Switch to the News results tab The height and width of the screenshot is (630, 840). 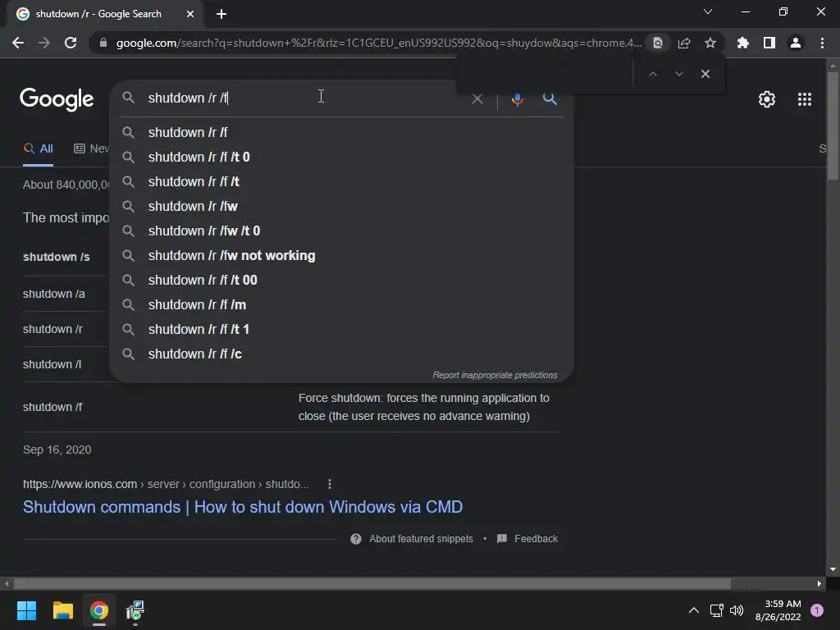pos(91,148)
